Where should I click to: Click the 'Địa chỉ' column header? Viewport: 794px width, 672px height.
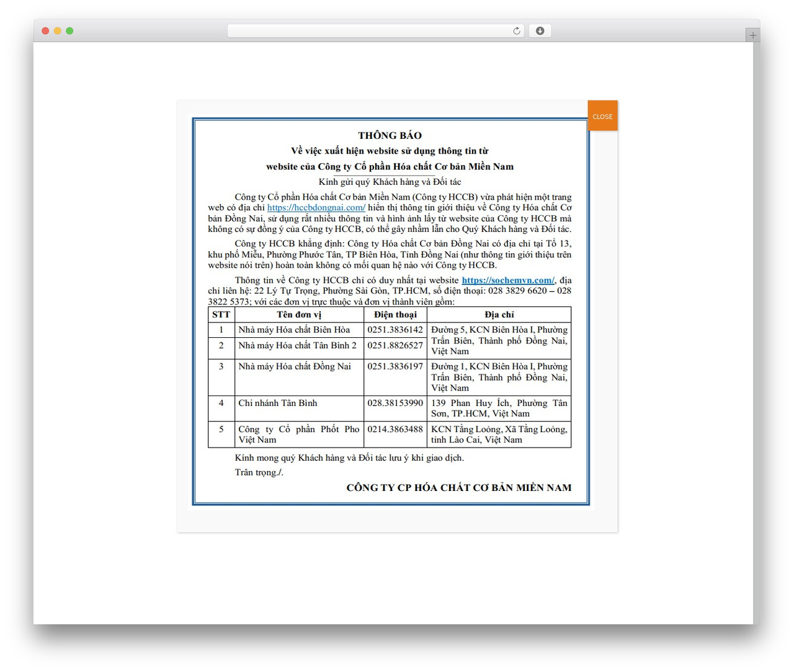point(499,314)
